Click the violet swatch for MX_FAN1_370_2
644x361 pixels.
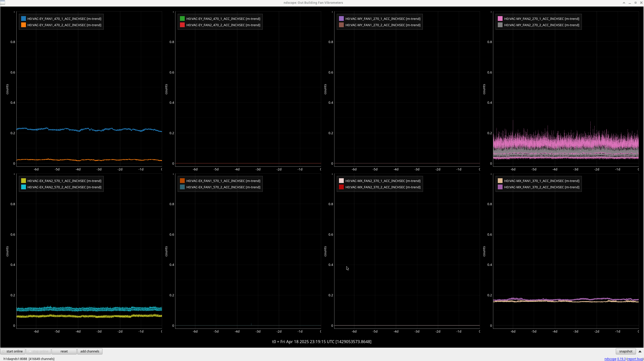[500, 187]
